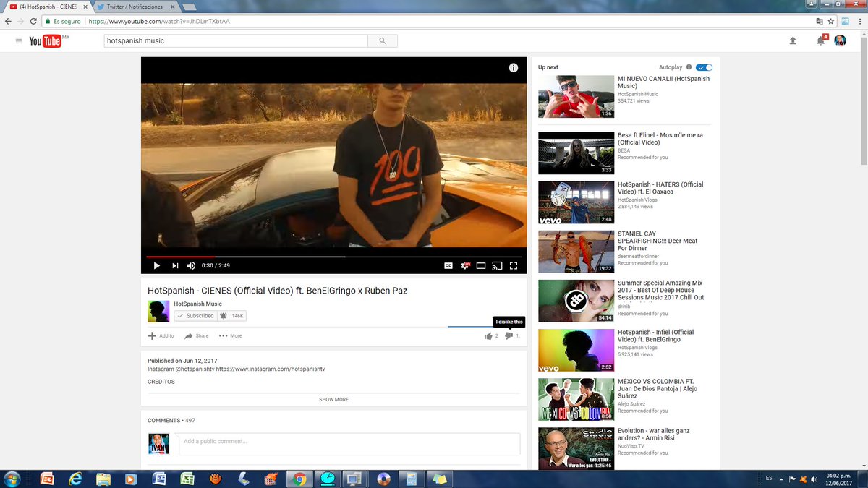Click Add to playlist button
Viewport: 868px width, 488px height.
point(161,335)
